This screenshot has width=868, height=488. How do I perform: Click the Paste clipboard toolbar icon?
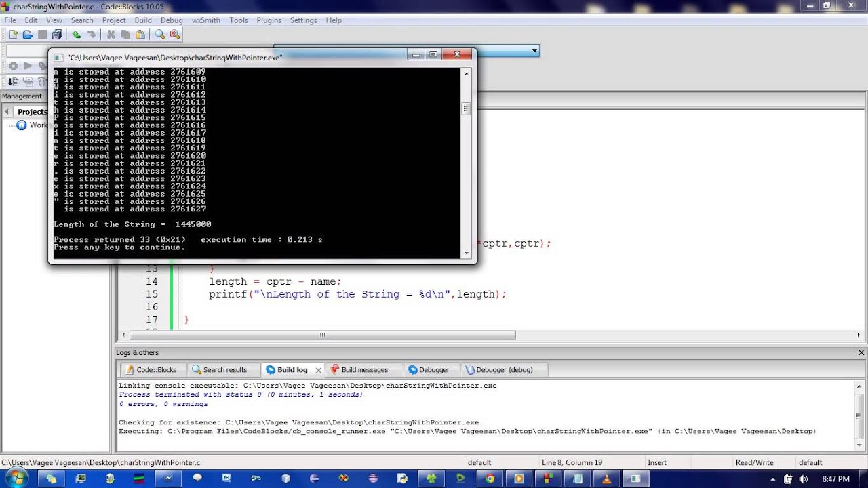click(140, 34)
